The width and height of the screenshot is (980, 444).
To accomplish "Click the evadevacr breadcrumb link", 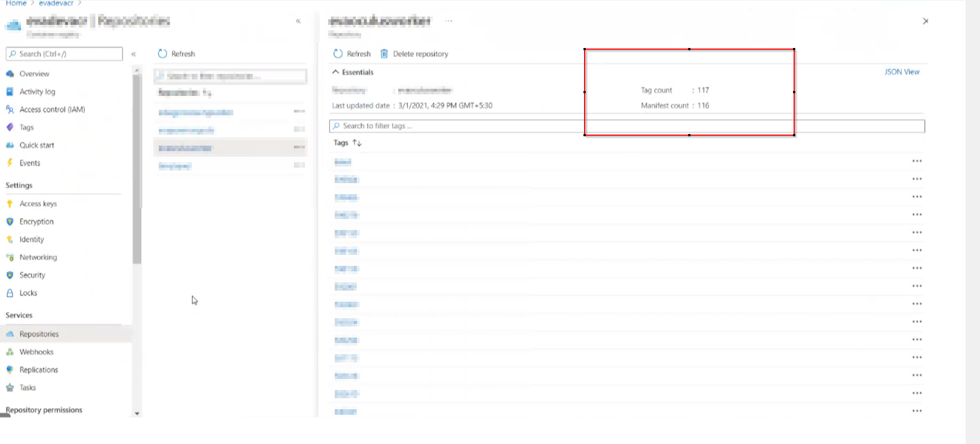I will point(56,3).
